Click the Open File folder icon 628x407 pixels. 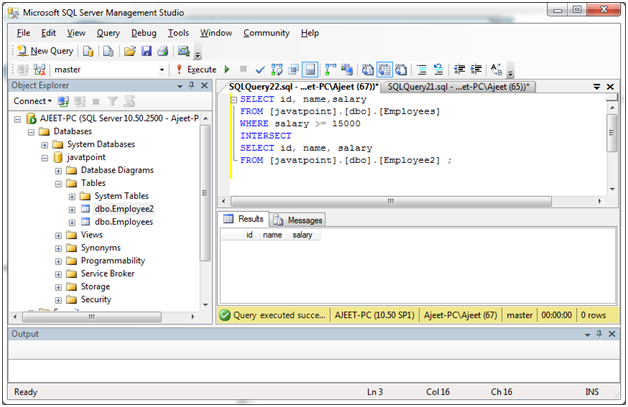click(129, 51)
